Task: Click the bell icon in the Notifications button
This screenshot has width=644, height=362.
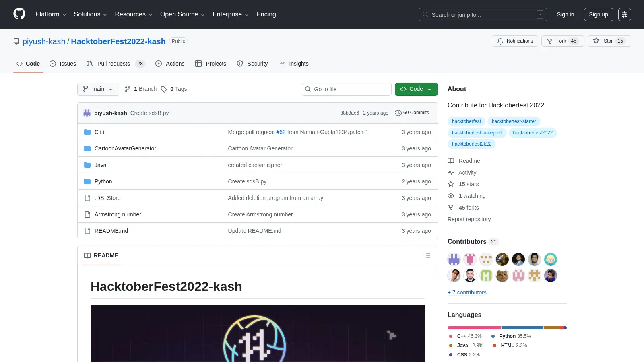Action: pos(500,41)
